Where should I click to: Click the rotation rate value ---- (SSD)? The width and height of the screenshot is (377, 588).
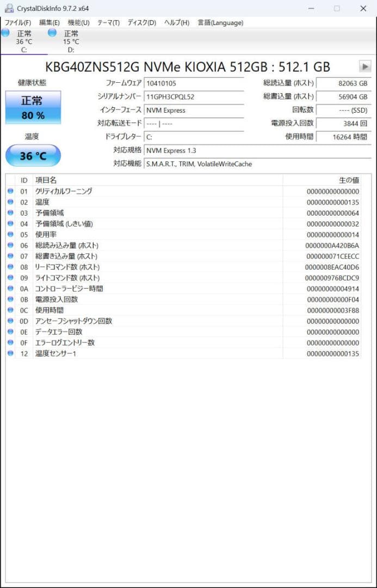pos(344,110)
